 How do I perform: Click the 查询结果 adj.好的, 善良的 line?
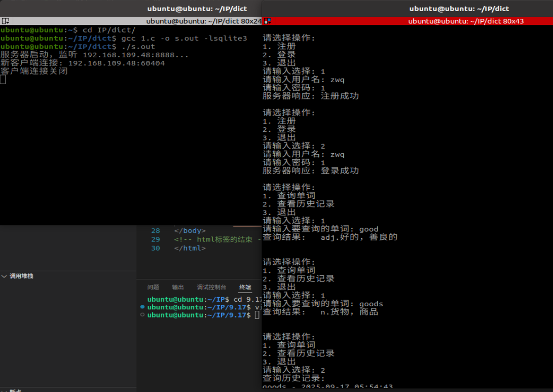coord(330,237)
